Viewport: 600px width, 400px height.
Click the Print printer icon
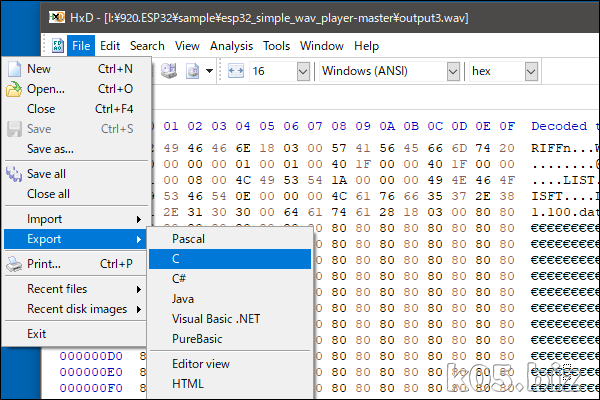[x=14, y=264]
